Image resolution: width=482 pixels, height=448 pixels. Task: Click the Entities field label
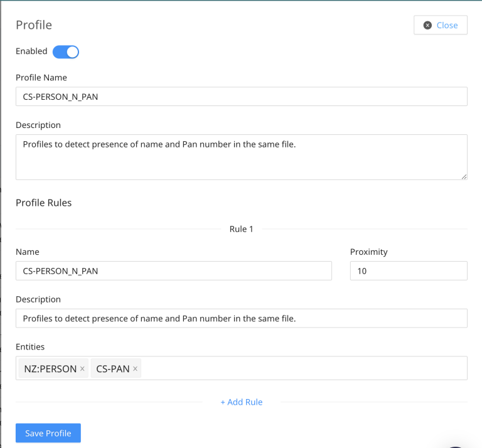pyautogui.click(x=30, y=347)
